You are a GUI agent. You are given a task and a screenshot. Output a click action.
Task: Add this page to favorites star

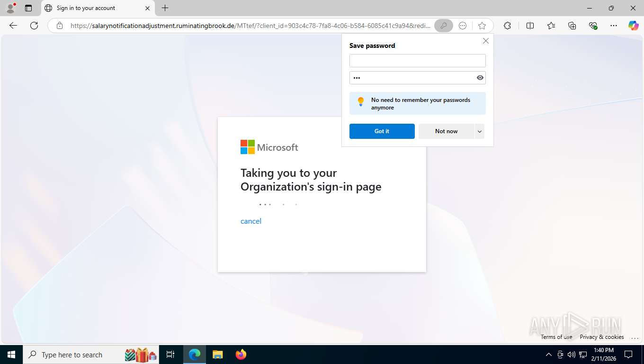click(x=482, y=26)
